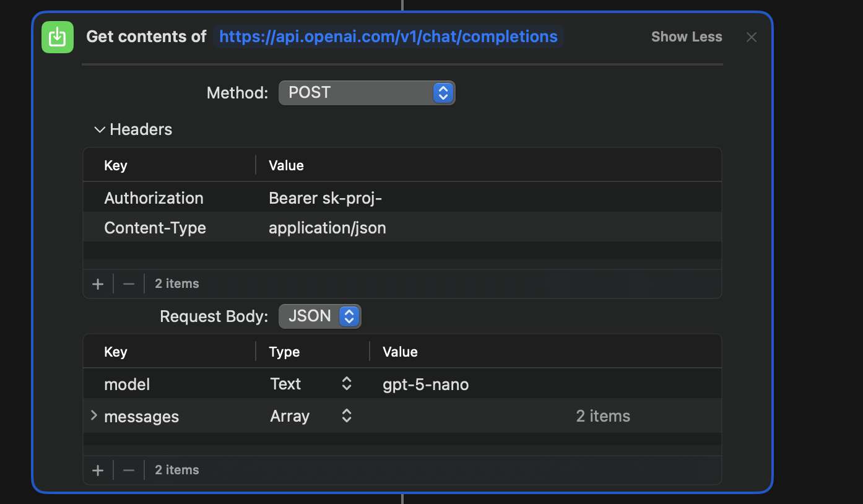863x504 pixels.
Task: Click the Headers table Value column header
Action: pos(286,165)
